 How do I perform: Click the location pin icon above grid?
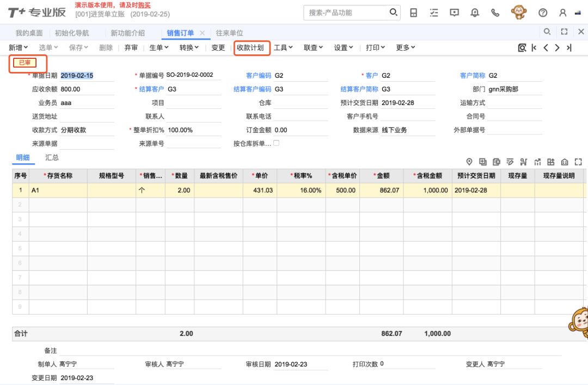pyautogui.click(x=469, y=162)
